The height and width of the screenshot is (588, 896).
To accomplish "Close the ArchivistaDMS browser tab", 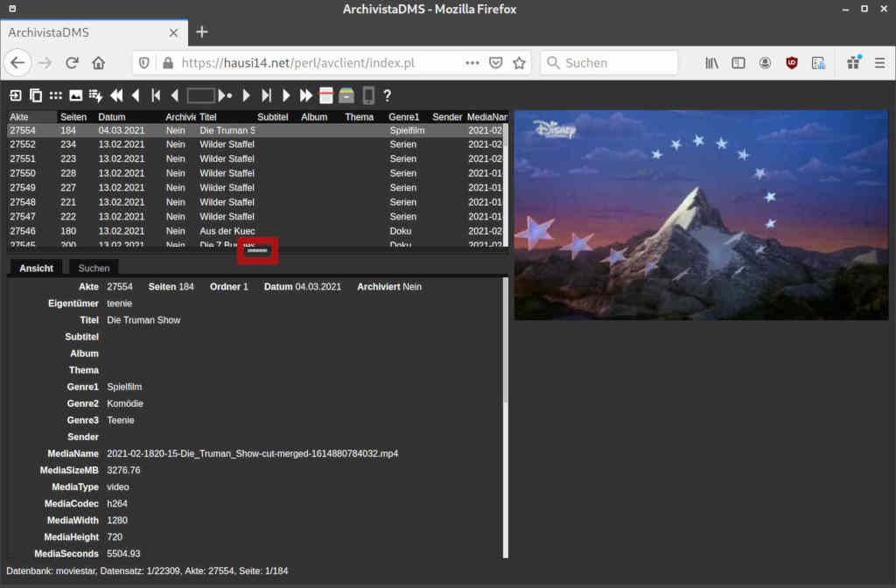I will click(x=174, y=33).
